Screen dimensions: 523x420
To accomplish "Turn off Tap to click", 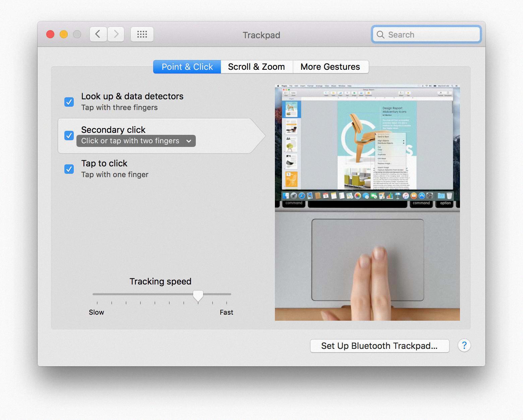I will pos(69,169).
